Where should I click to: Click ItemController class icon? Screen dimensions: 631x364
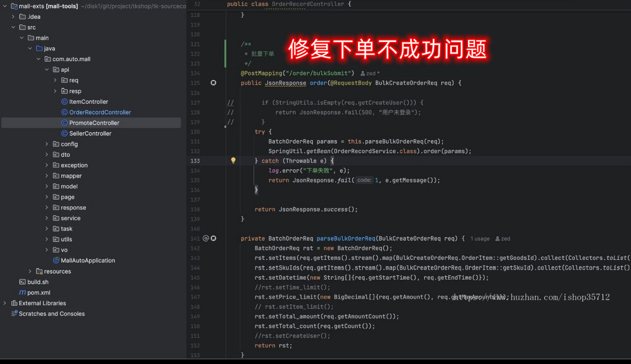pos(65,101)
